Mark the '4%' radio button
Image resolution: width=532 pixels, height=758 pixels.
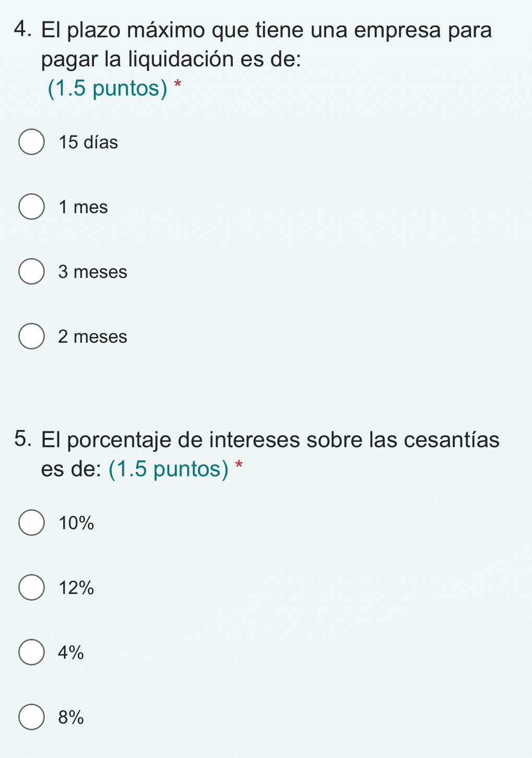point(31,652)
